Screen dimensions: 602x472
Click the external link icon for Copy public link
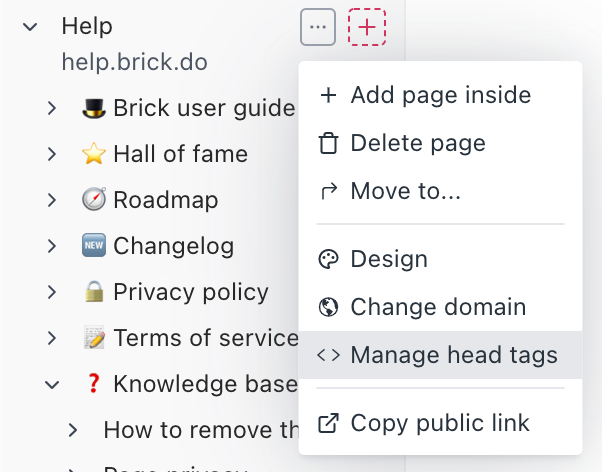pyautogui.click(x=328, y=422)
